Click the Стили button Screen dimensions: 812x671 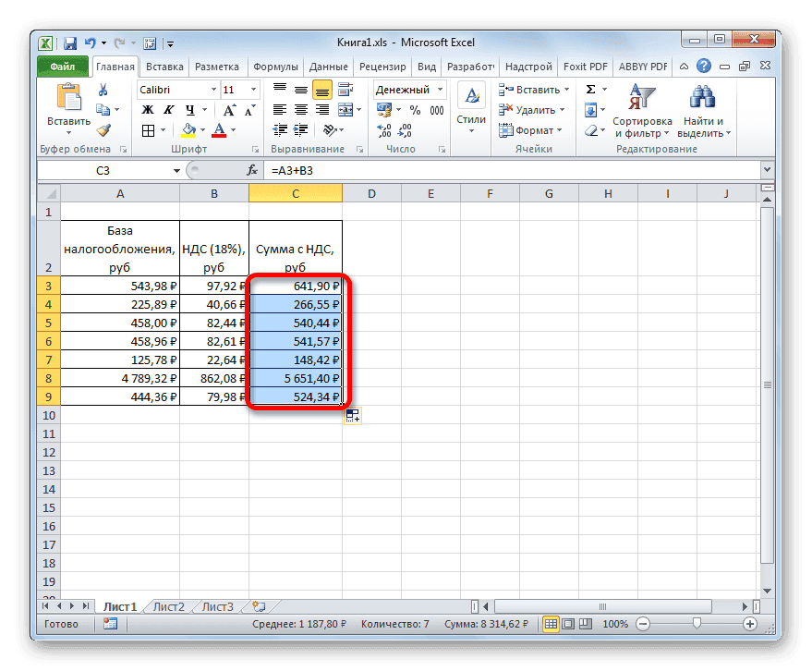tap(471, 106)
